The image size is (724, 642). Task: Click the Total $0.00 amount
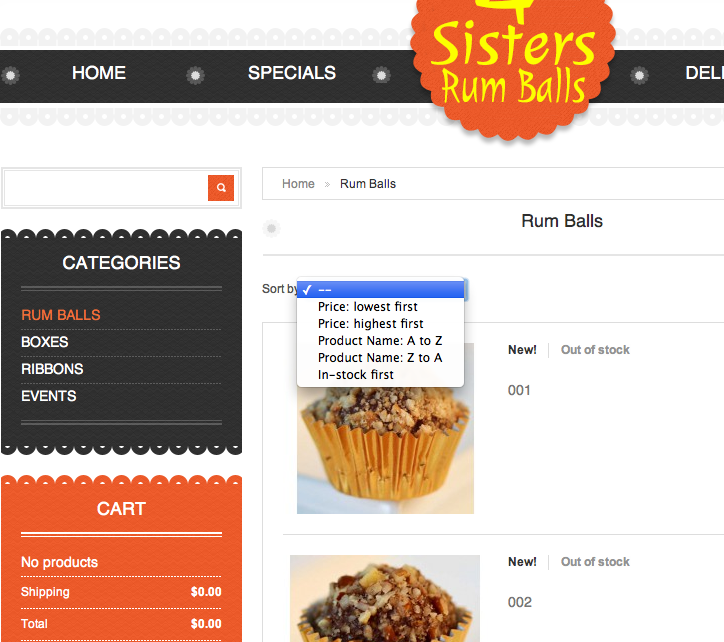tap(206, 624)
